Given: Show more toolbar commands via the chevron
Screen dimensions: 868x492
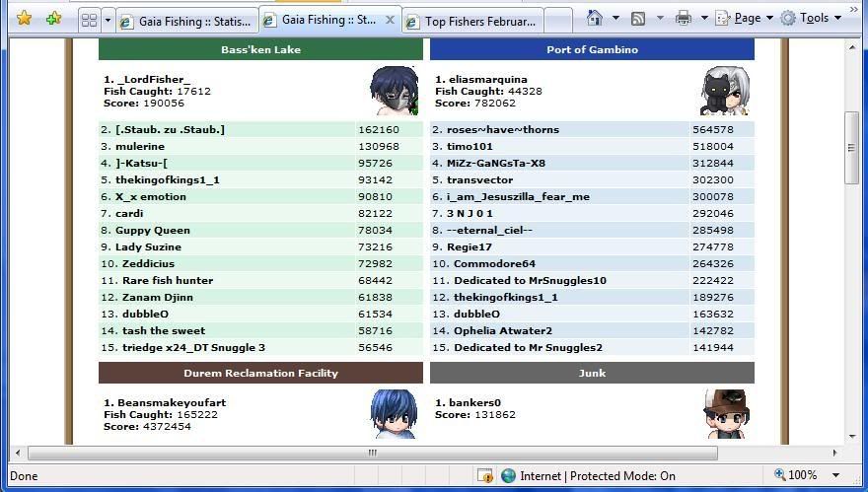Looking at the screenshot, I should (854, 9).
